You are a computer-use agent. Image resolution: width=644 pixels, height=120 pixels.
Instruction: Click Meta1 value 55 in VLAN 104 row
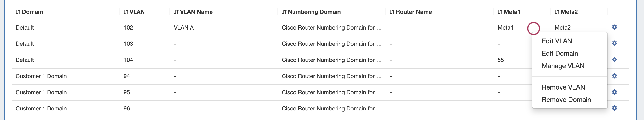[500, 60]
